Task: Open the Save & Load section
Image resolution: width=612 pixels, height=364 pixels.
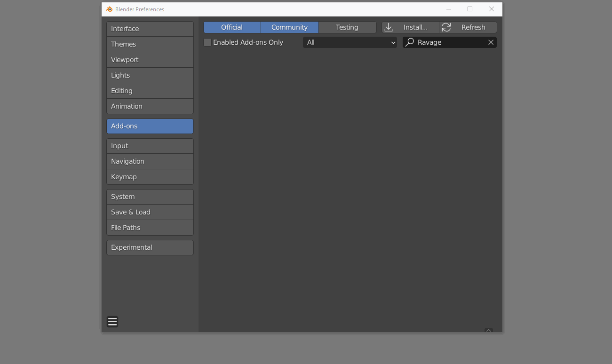Action: pyautogui.click(x=150, y=212)
